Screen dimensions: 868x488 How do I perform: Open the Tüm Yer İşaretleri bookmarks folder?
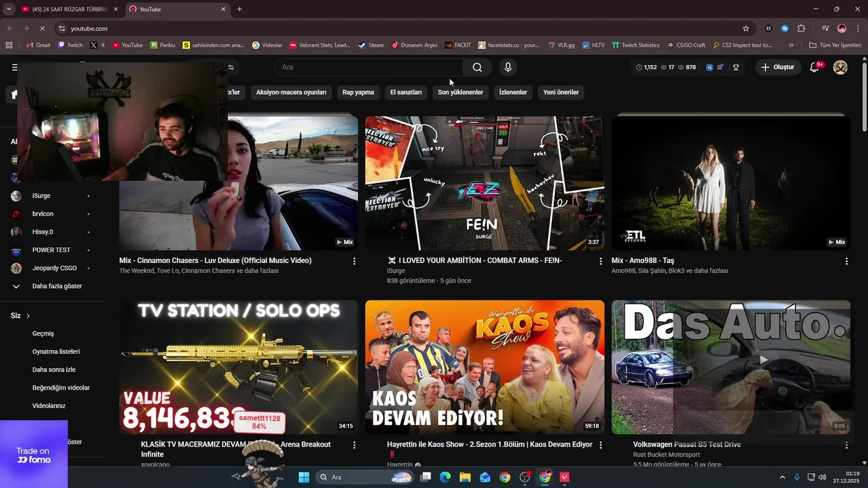click(x=835, y=45)
